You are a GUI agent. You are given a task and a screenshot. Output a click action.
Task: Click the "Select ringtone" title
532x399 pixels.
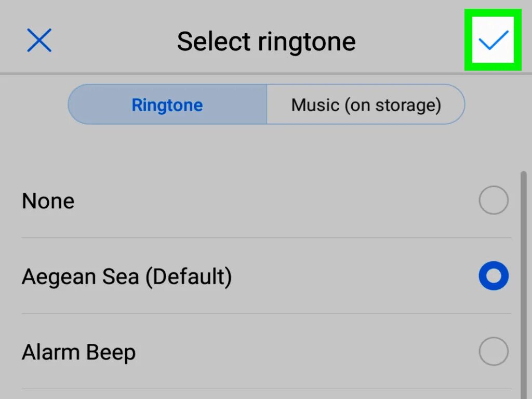(x=266, y=41)
